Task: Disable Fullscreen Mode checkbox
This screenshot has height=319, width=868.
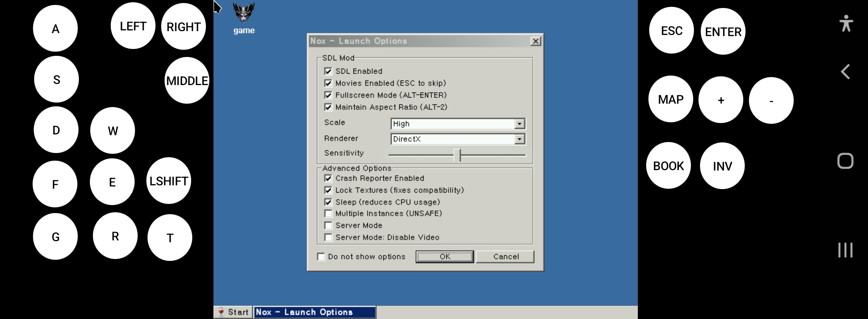Action: tap(328, 95)
